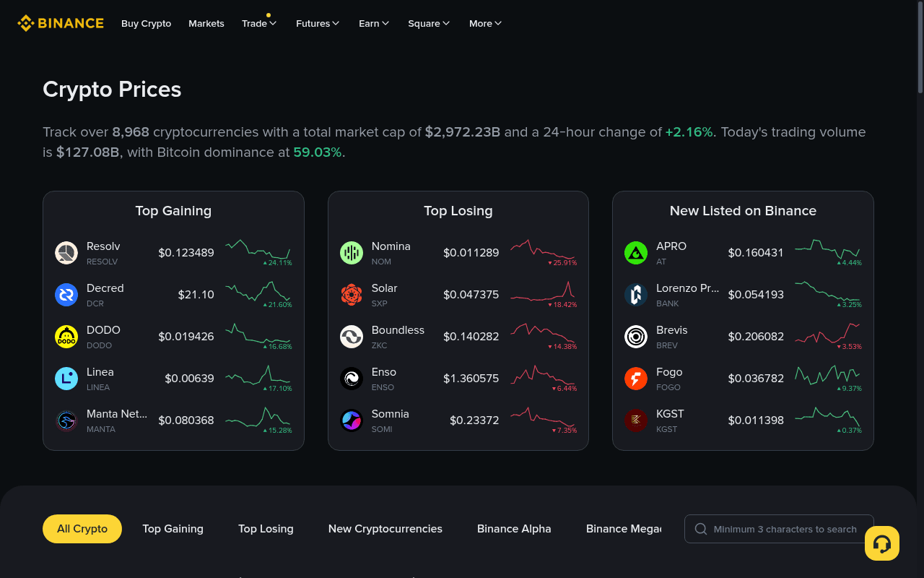The image size is (924, 578).
Task: Click the Top Losing card heading
Action: pos(458,211)
